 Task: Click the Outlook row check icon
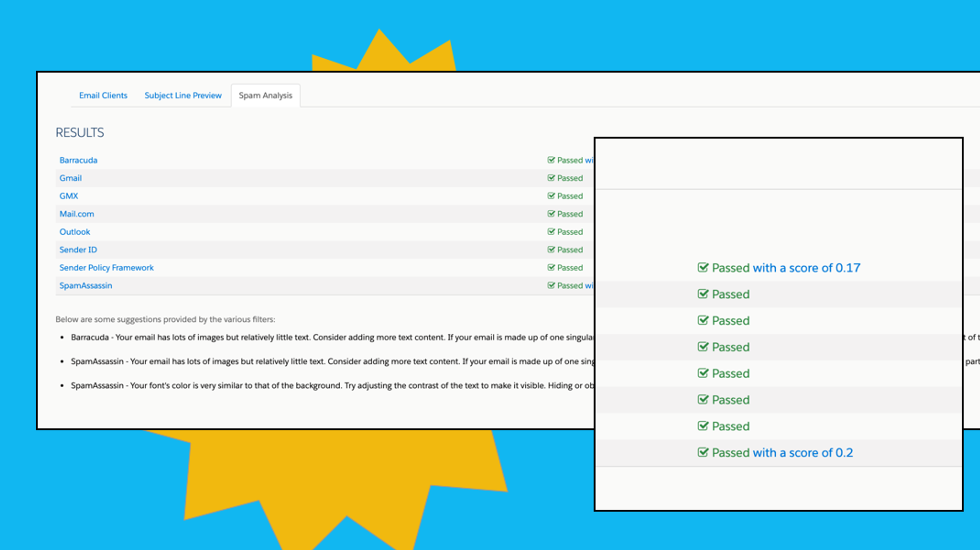[551, 231]
